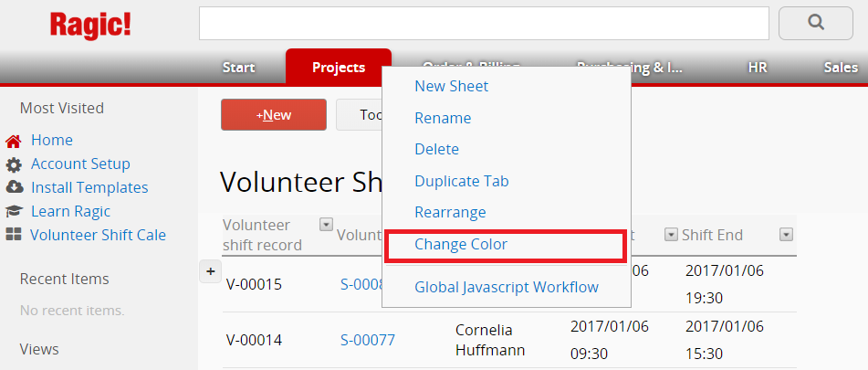Open the Install Templates link

(x=89, y=188)
